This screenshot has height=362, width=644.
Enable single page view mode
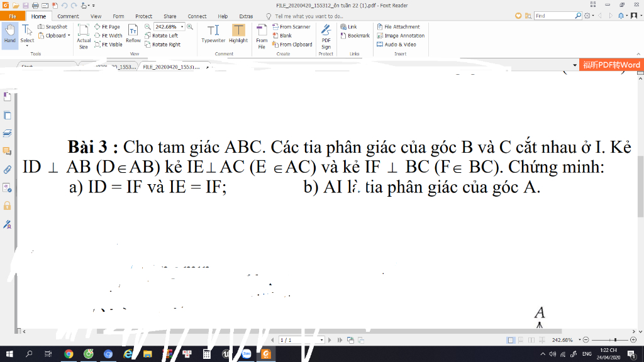pos(511,340)
